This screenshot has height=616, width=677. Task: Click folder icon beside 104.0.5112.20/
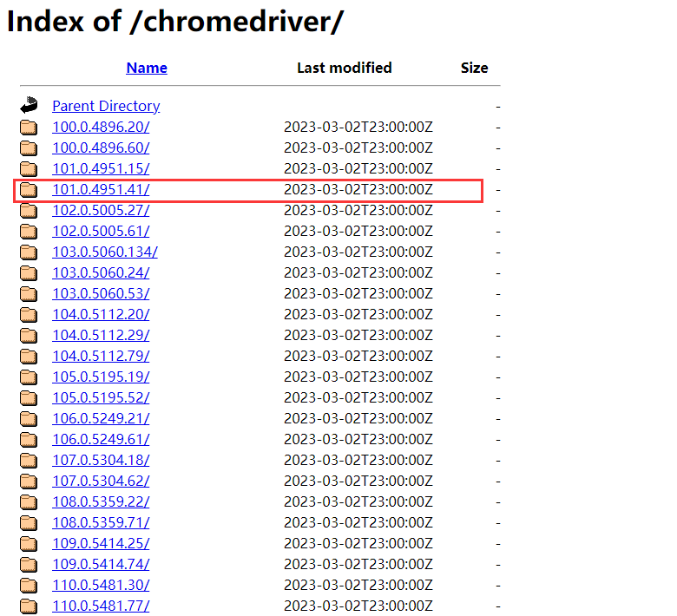point(29,315)
